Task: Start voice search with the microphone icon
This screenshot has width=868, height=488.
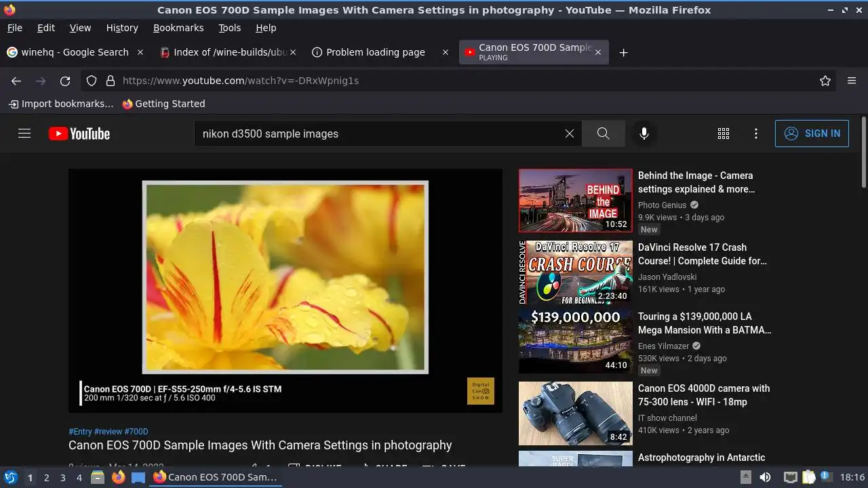Action: [x=644, y=134]
